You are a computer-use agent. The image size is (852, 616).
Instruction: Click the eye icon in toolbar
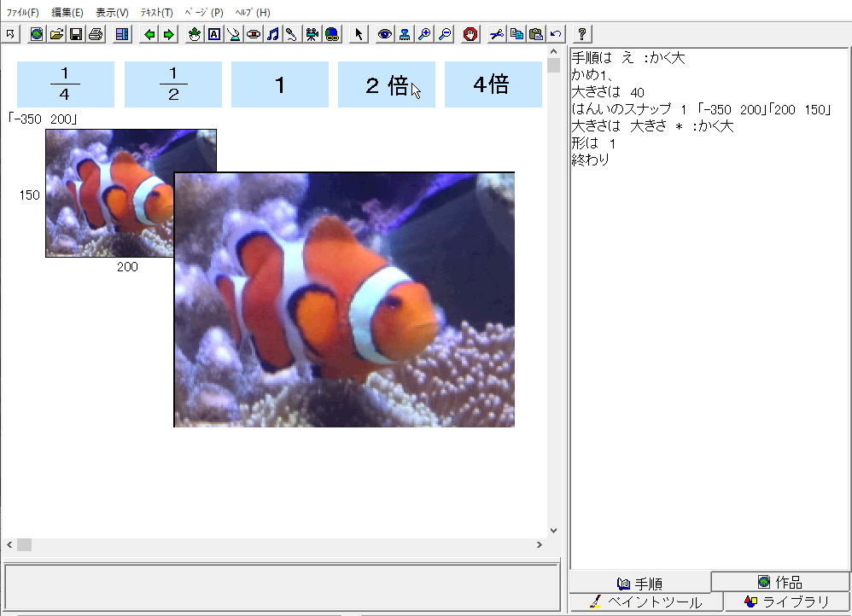pos(385,34)
